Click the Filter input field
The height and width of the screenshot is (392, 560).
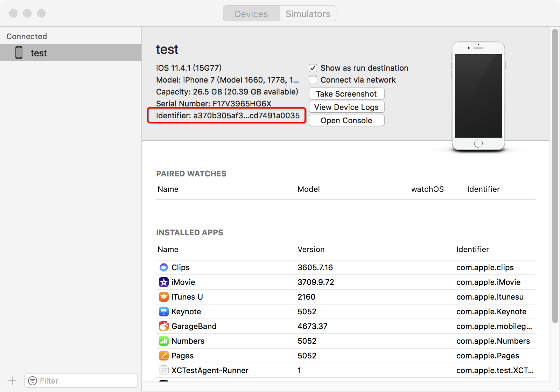pyautogui.click(x=81, y=381)
